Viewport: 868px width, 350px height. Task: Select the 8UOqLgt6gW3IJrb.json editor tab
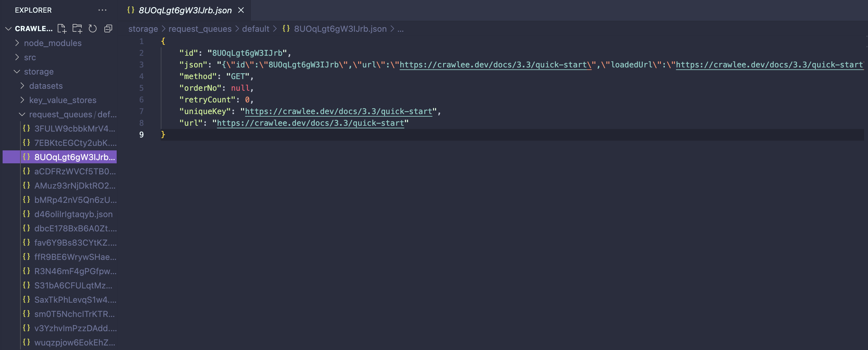pos(185,10)
